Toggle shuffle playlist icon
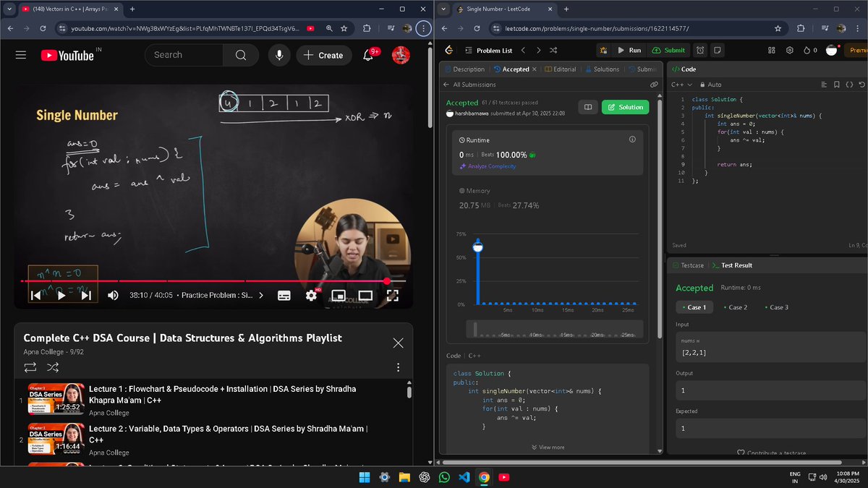The width and height of the screenshot is (868, 488). [53, 367]
